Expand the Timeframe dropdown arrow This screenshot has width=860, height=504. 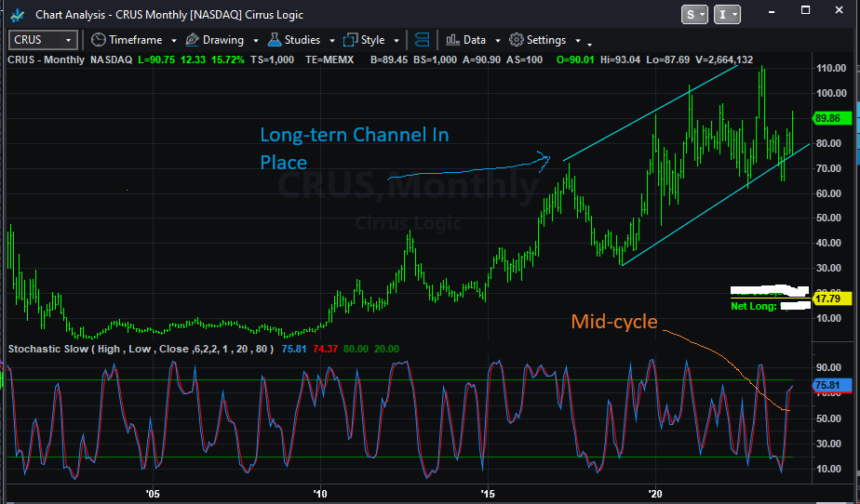(x=174, y=41)
